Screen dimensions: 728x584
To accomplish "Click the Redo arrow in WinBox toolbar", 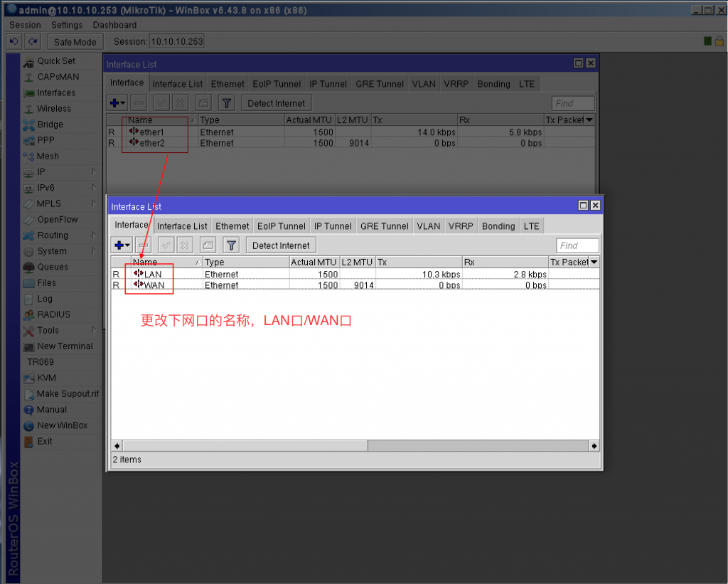I will pyautogui.click(x=33, y=42).
